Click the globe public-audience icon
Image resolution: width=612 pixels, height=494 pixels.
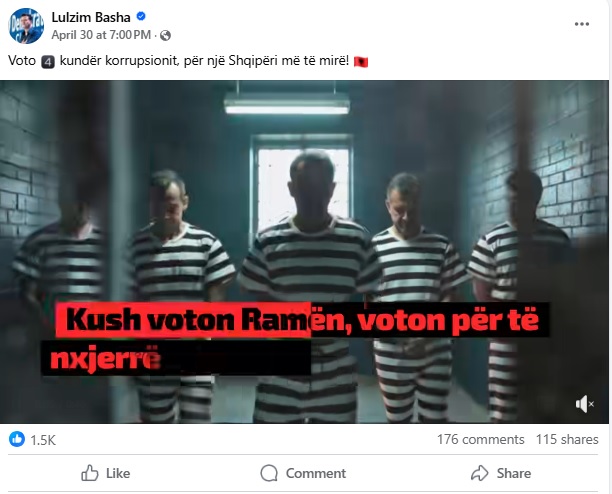165,36
